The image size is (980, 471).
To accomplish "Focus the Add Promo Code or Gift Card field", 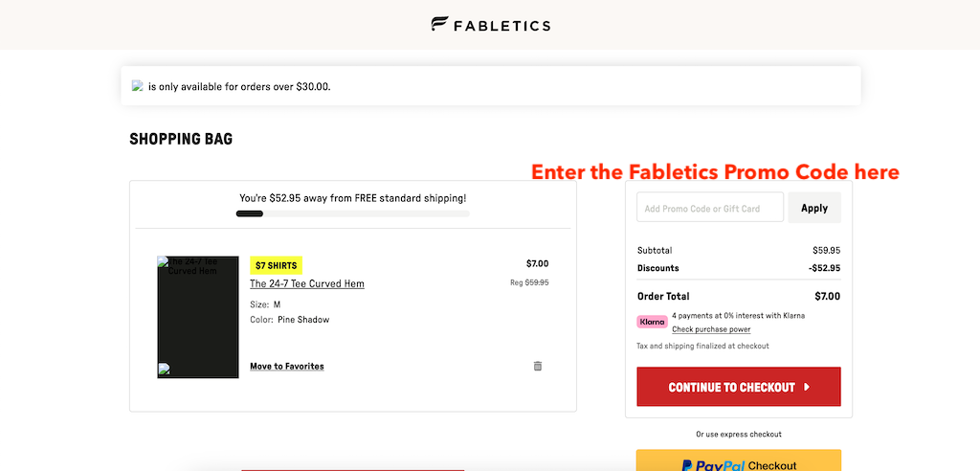I will pos(709,208).
